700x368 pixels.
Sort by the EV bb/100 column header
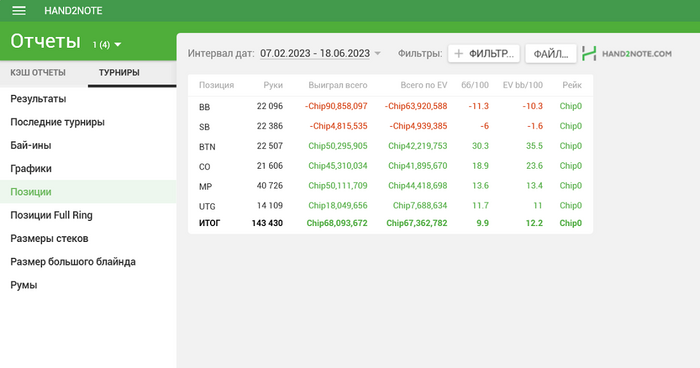click(x=523, y=85)
